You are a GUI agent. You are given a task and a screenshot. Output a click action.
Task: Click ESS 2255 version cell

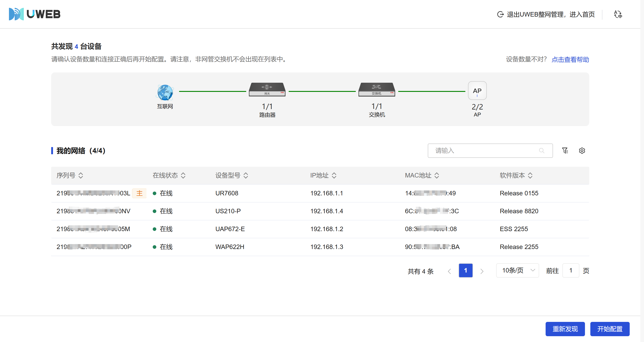tap(514, 229)
